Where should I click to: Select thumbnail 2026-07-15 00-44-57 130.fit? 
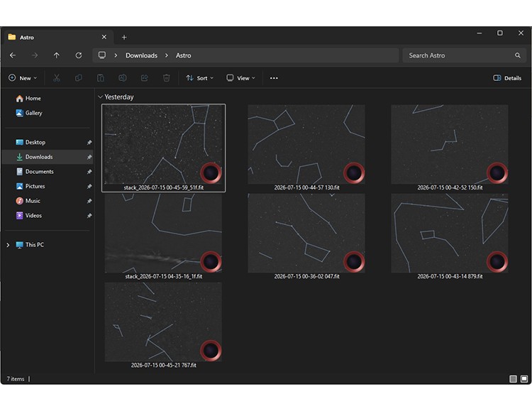click(x=306, y=144)
